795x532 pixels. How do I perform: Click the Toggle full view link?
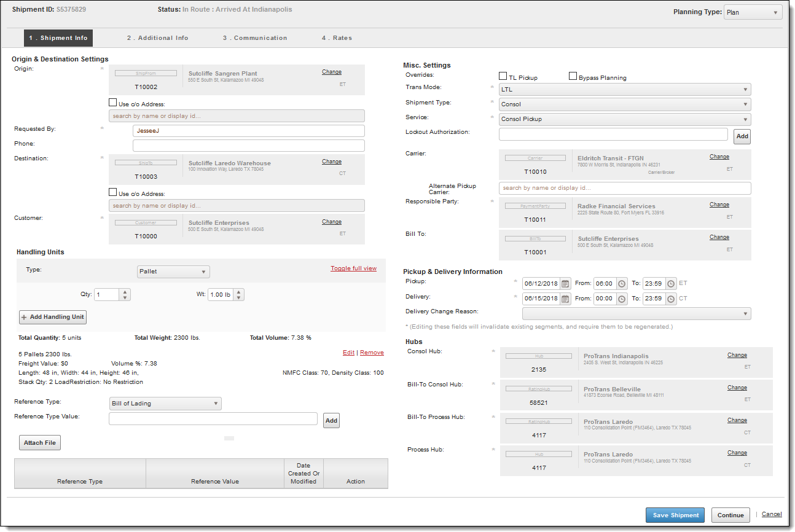pos(353,268)
